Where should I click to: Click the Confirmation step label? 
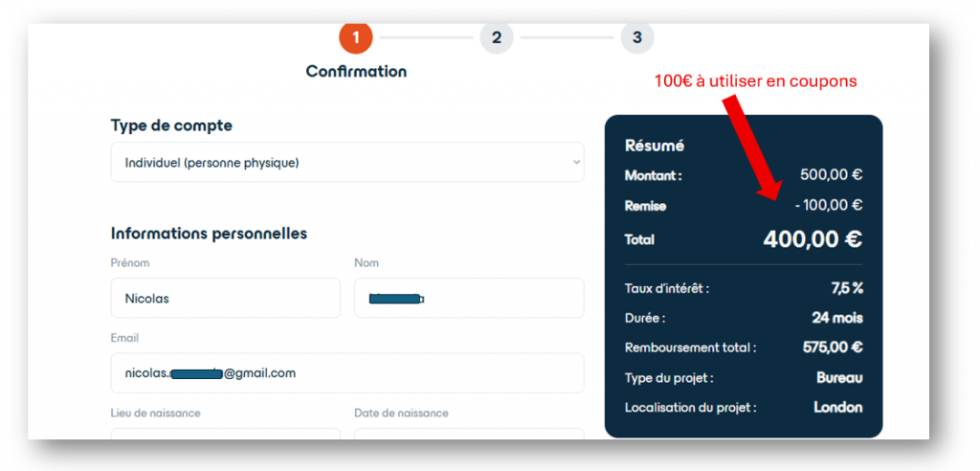coord(356,71)
